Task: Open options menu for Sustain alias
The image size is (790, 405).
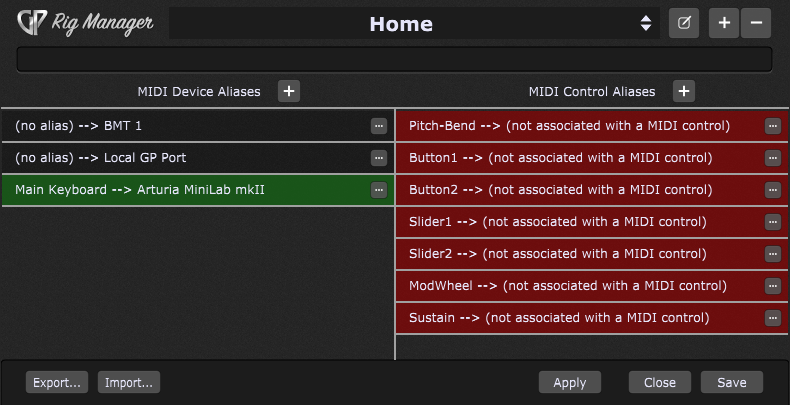Action: [772, 318]
